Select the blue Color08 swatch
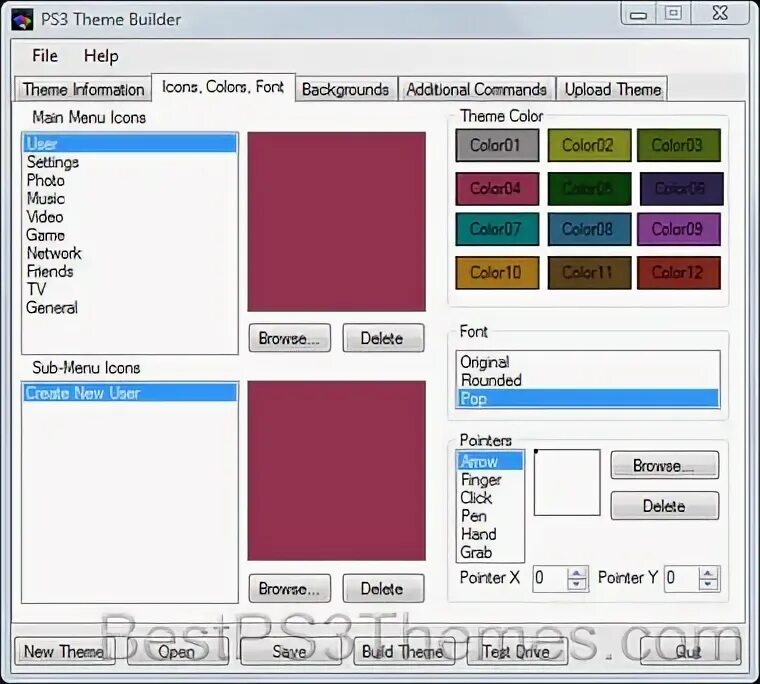Screen dimensions: 760x684 point(589,229)
